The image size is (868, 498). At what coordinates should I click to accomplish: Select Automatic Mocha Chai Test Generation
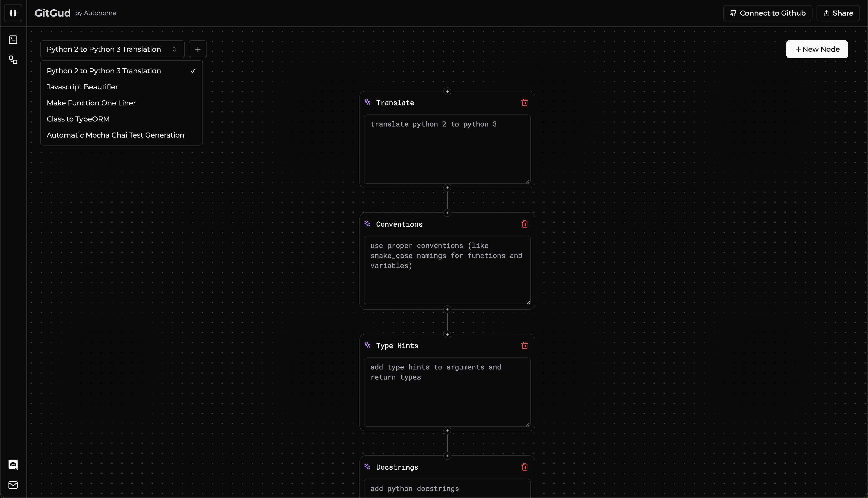coord(122,135)
